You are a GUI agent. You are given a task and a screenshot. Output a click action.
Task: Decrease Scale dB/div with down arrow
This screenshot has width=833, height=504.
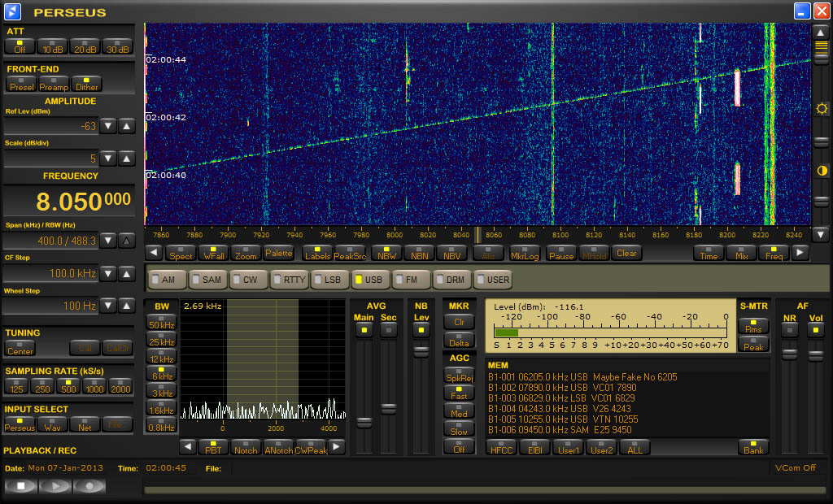click(x=108, y=159)
